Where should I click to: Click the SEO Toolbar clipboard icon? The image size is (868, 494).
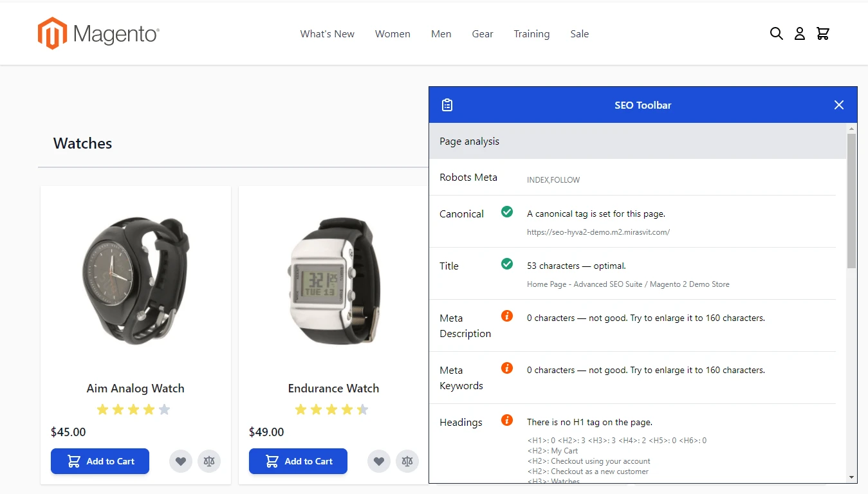[447, 105]
